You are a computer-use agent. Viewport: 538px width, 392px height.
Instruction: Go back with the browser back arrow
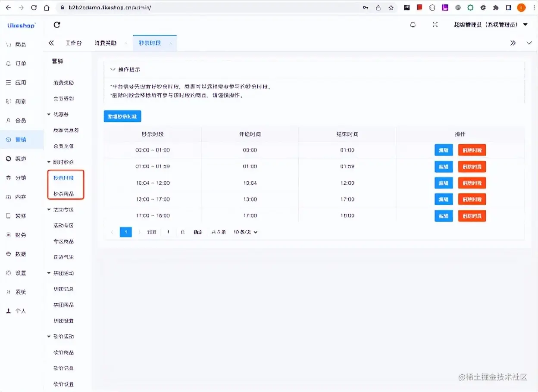[x=8, y=7]
